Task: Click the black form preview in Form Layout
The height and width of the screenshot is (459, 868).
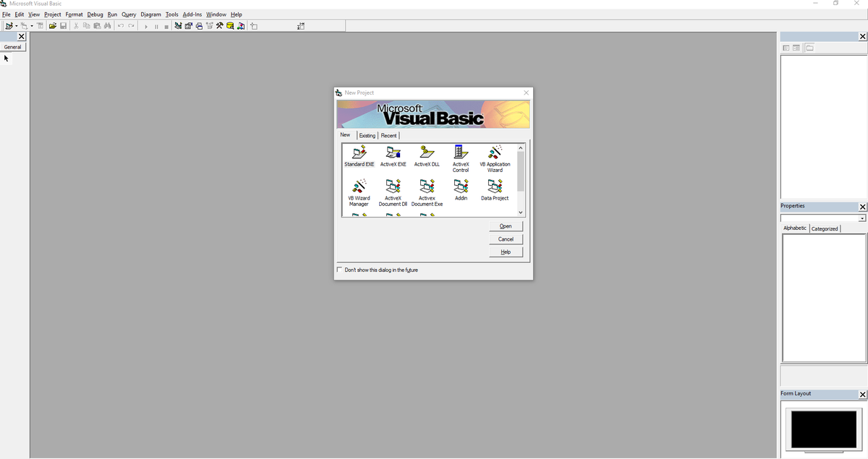Action: click(824, 429)
